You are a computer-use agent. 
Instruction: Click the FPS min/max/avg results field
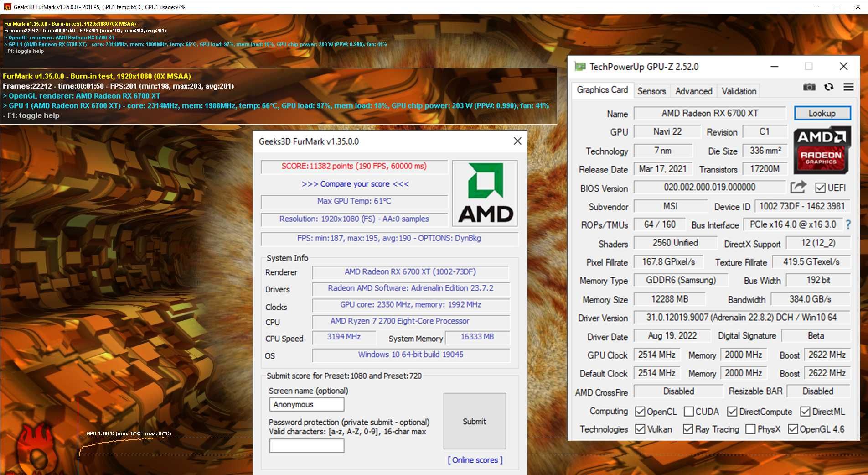point(389,238)
